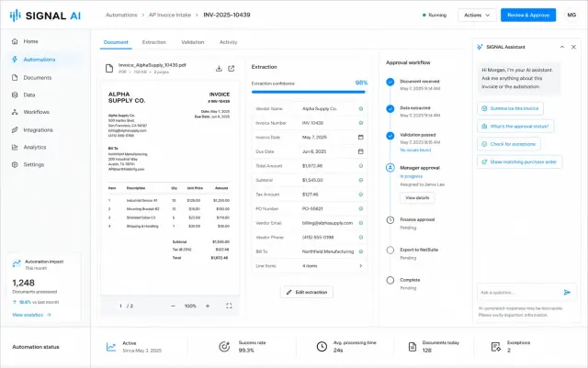Zoom out the document preview
The width and height of the screenshot is (588, 368).
173,306
